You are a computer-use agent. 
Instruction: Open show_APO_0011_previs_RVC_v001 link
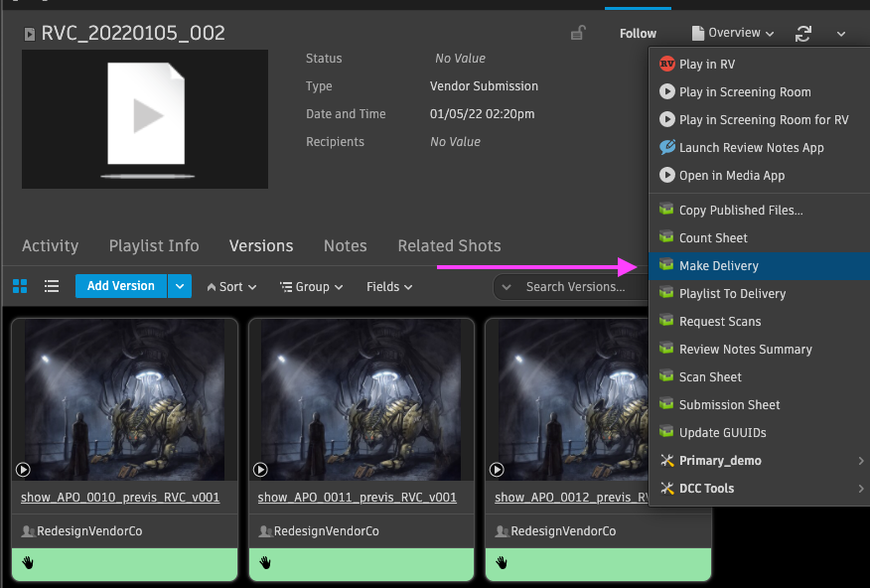coord(357,497)
